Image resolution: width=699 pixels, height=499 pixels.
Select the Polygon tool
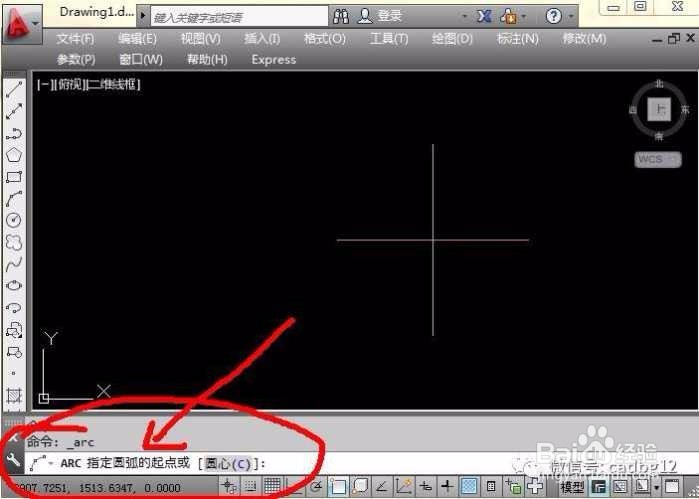(13, 155)
